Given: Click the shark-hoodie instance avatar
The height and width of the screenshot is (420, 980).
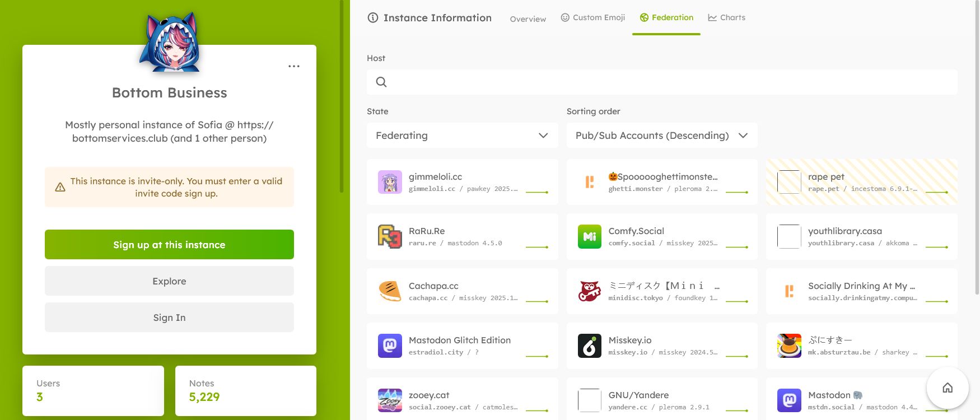Looking at the screenshot, I should point(170,43).
